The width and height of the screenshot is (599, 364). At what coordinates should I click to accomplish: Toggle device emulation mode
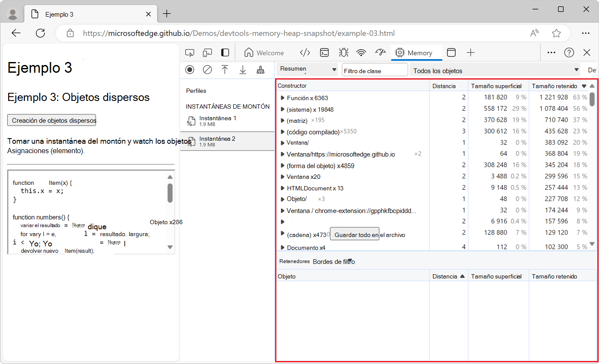pos(208,53)
